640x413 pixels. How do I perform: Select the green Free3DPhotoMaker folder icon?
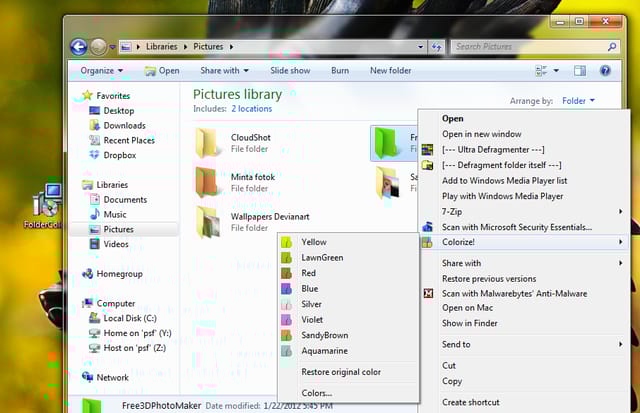(x=386, y=143)
